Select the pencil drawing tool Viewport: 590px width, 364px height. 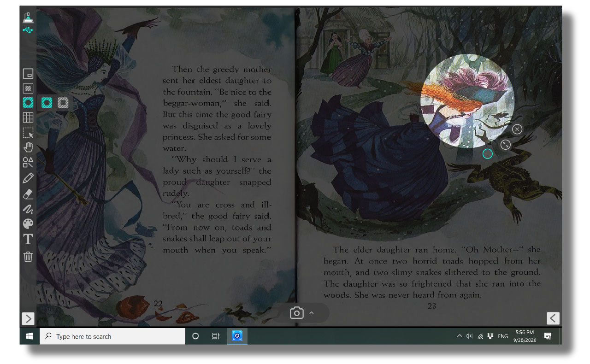28,178
